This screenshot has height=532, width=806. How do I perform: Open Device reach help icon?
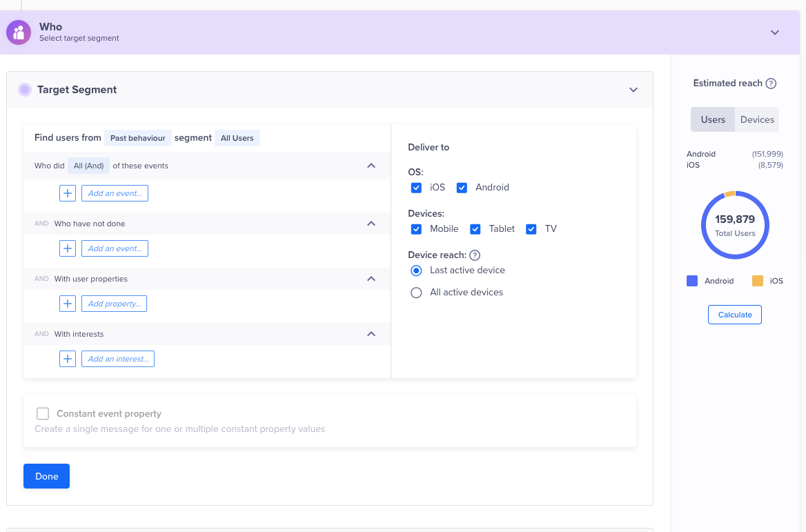click(x=475, y=255)
